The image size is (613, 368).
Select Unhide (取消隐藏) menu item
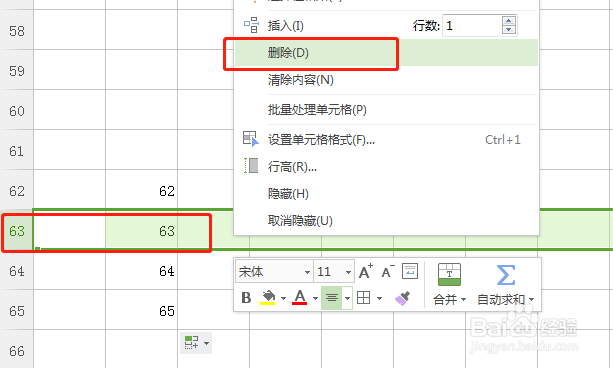[x=300, y=221]
